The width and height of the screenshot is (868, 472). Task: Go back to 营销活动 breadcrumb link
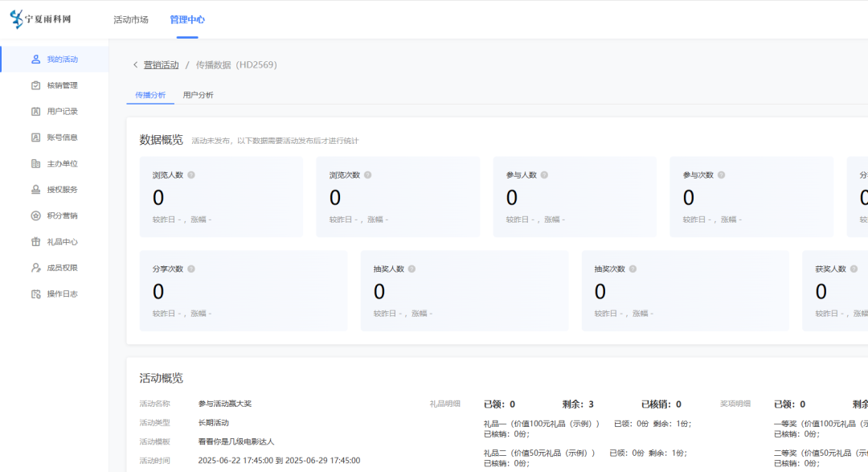tap(161, 65)
